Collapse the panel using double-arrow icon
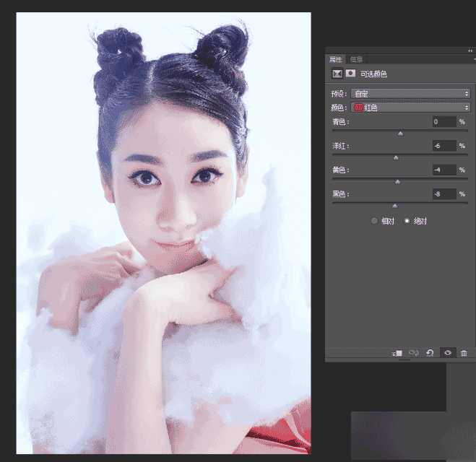Image resolution: width=476 pixels, height=462 pixels. [470, 51]
